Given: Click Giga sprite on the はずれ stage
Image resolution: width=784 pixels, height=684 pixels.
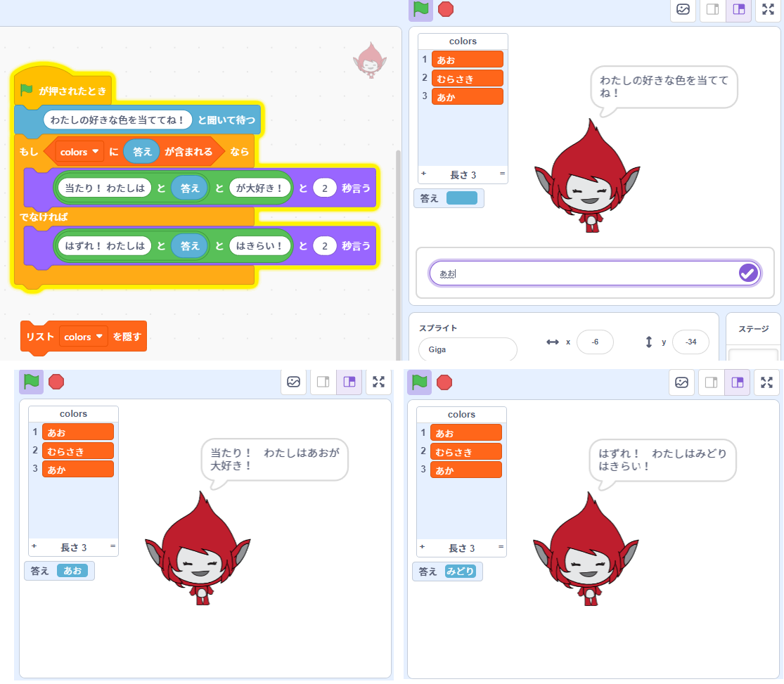Looking at the screenshot, I should tap(586, 548).
